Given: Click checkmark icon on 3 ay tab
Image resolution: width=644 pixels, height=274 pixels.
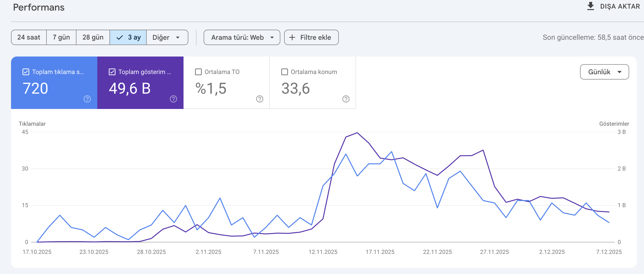Looking at the screenshot, I should (120, 38).
